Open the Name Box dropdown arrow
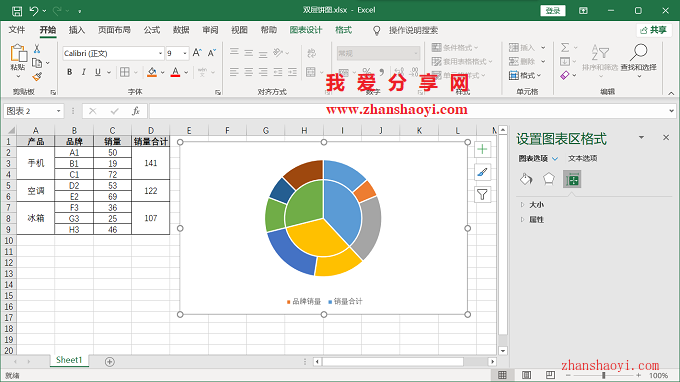Screen dimensions: 680x382 click(58, 111)
